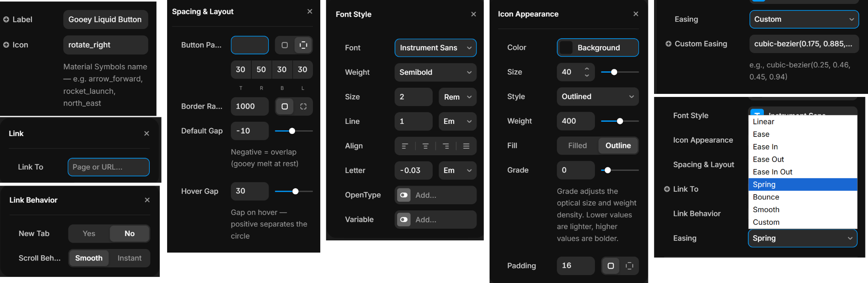Screen dimensions: 868x283
Task: Click the align left text icon
Action: click(x=404, y=146)
